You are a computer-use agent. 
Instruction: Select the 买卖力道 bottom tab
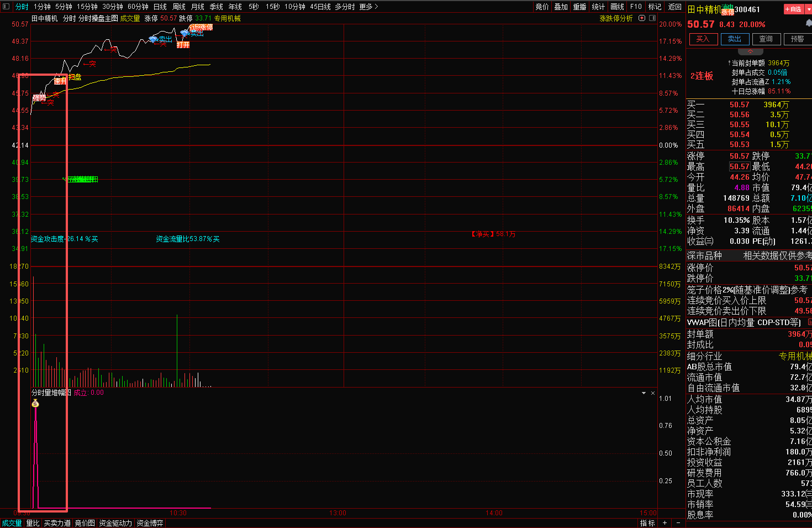[x=57, y=523]
